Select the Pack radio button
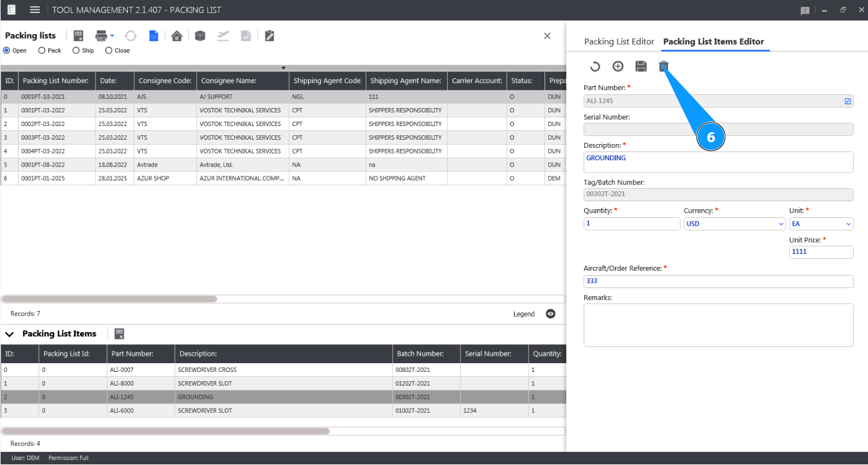This screenshot has width=868, height=465. point(42,50)
